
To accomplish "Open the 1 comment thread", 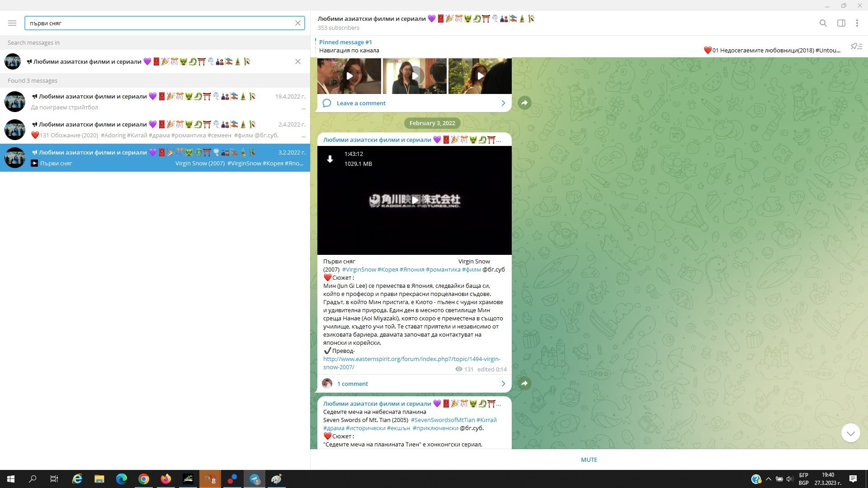I will click(x=353, y=384).
